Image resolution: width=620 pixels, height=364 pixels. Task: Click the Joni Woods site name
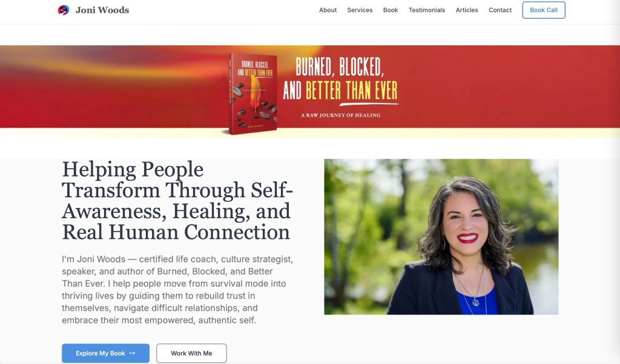[102, 10]
